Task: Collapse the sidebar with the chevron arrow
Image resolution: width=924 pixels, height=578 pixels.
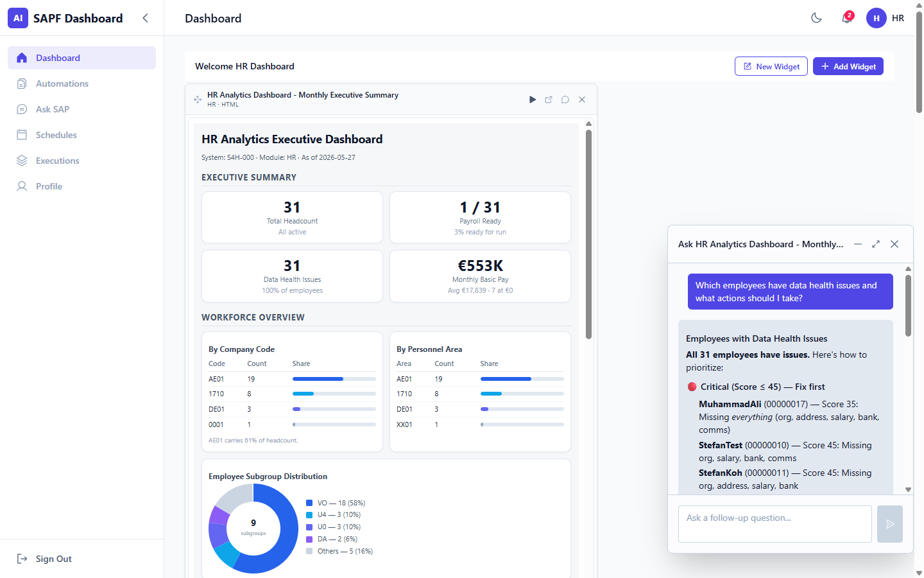Action: (x=146, y=18)
